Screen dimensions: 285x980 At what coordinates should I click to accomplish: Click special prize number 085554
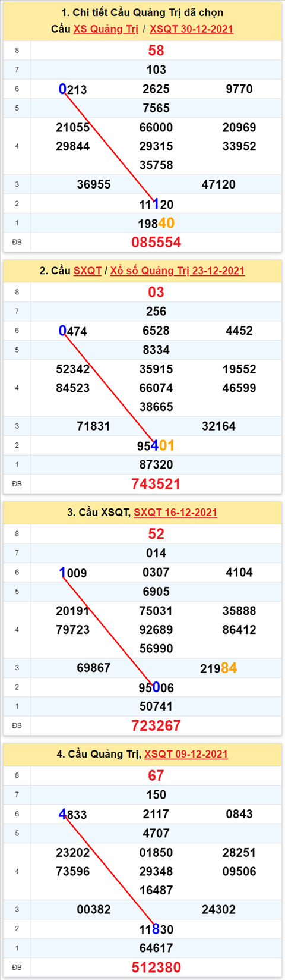coord(156,242)
